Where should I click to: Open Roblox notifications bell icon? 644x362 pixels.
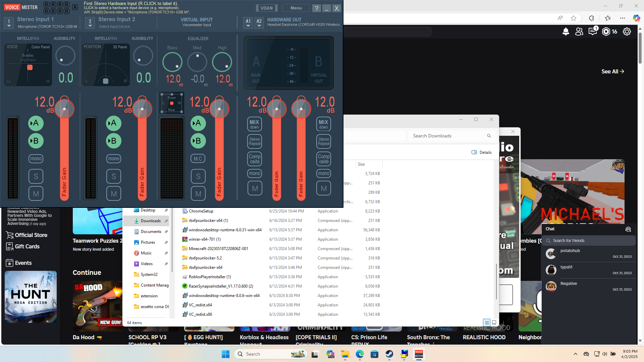point(566,32)
